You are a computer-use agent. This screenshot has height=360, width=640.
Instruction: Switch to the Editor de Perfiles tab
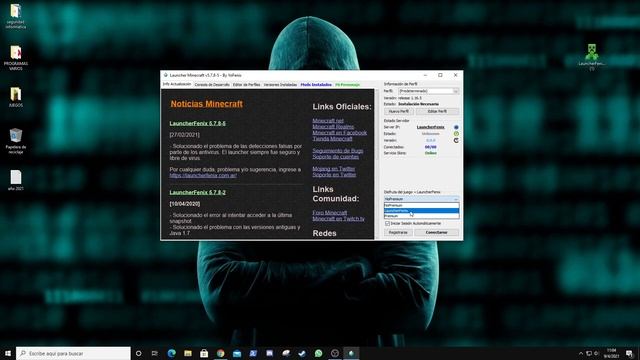247,84
